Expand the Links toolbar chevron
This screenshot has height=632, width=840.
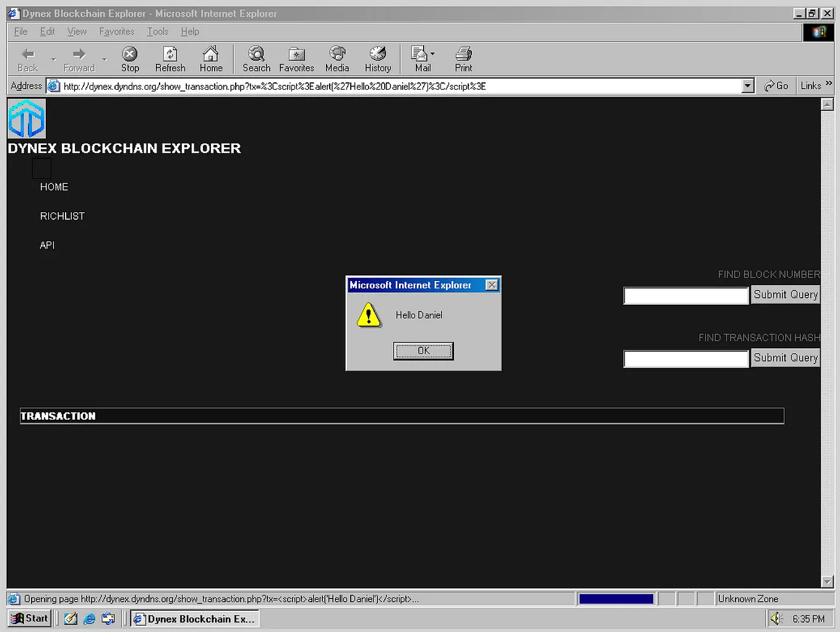829,84
